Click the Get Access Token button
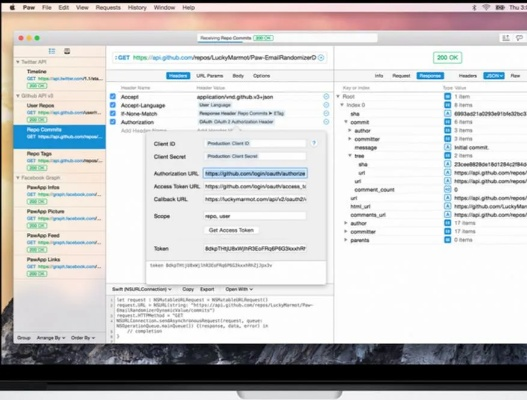Image resolution: width=527 pixels, height=400 pixels. (x=231, y=230)
